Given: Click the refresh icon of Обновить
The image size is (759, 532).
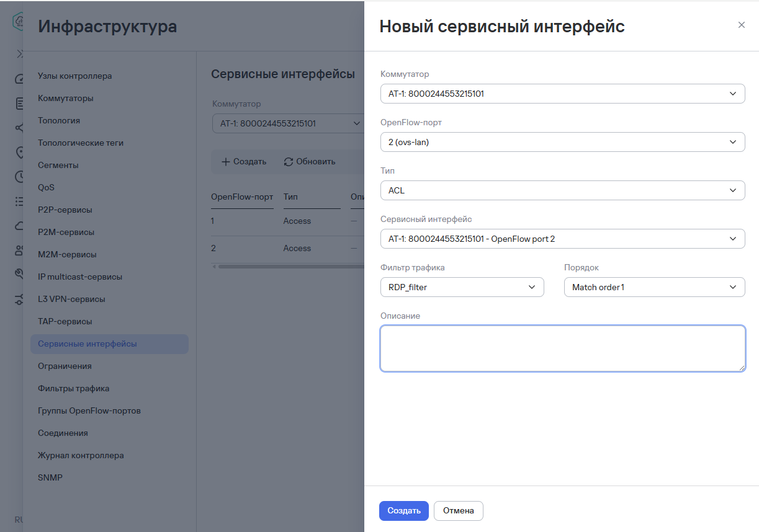Looking at the screenshot, I should point(289,162).
